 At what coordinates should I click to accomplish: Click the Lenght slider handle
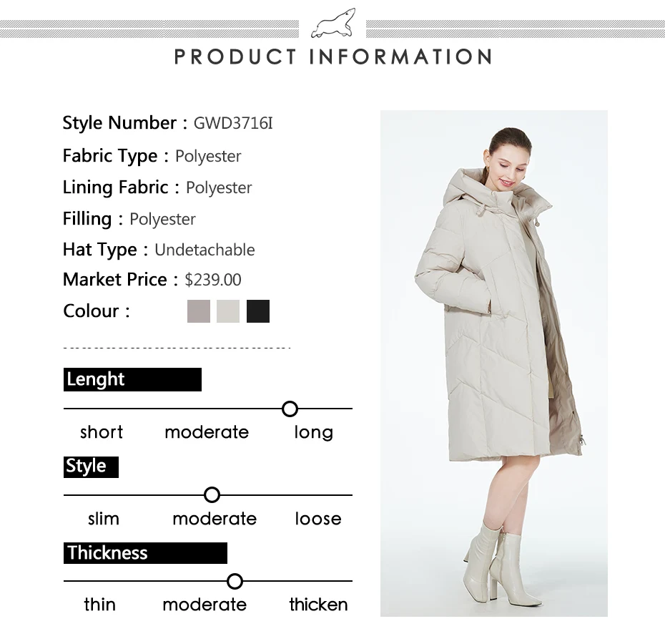(290, 409)
